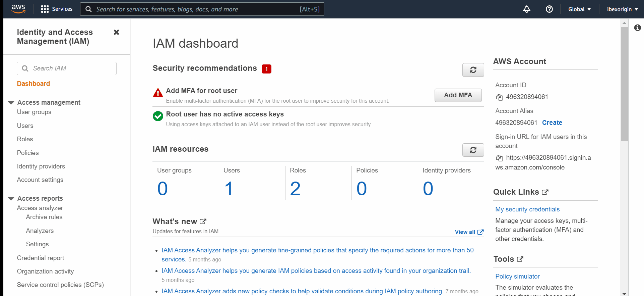Select Dashboard in the sidebar
644x296 pixels.
(x=34, y=84)
